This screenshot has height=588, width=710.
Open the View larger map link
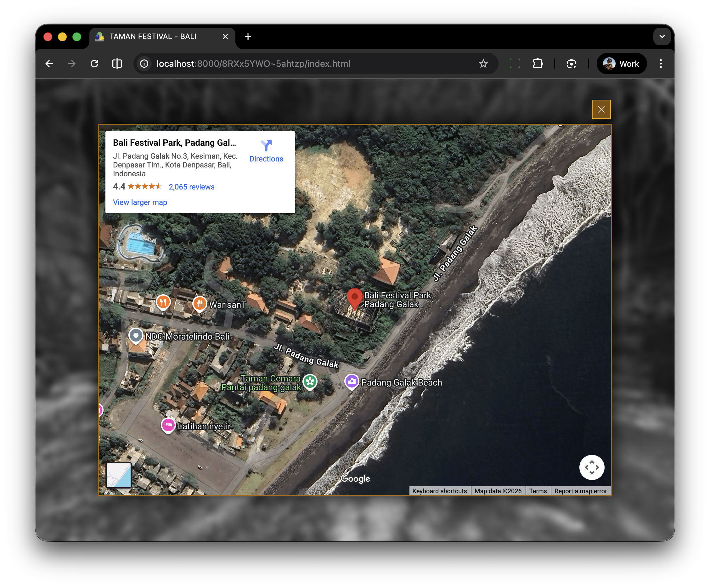[140, 202]
